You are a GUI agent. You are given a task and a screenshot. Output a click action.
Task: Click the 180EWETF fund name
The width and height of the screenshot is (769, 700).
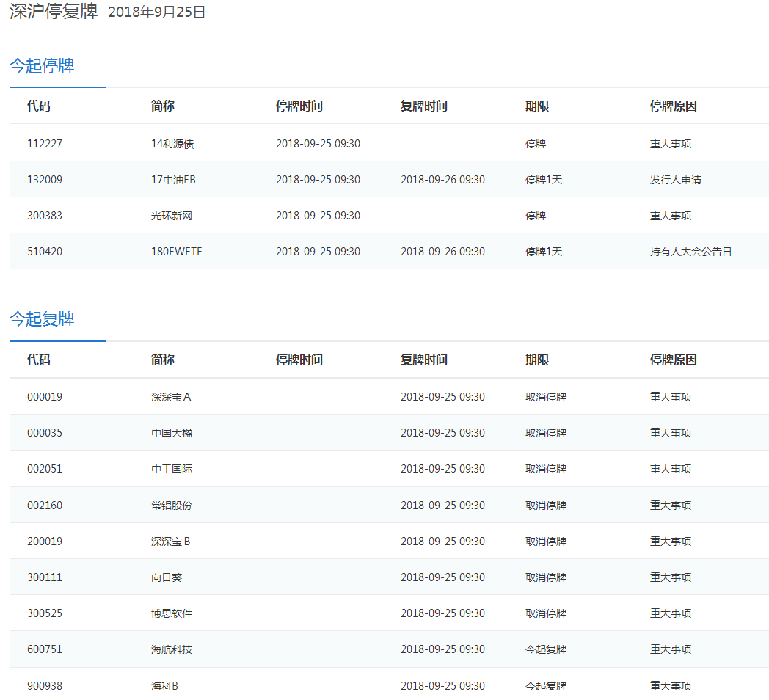click(176, 252)
